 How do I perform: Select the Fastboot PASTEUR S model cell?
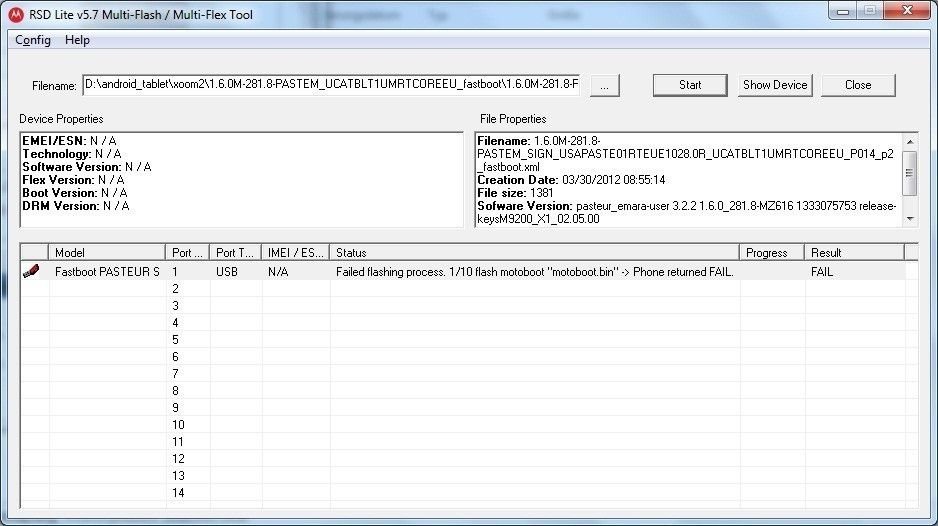(x=107, y=272)
